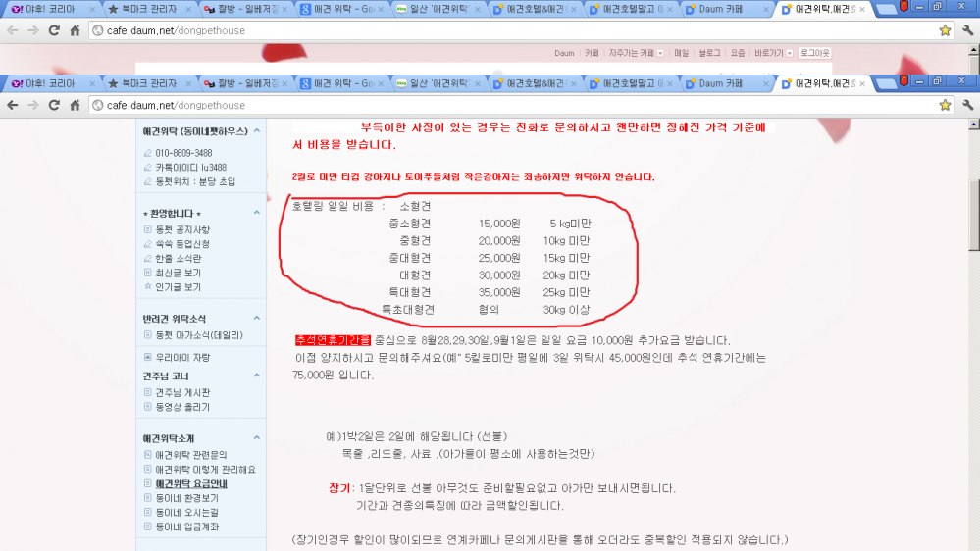Collapse the '견주님 코너' sidebar section
The height and width of the screenshot is (551, 980).
tap(257, 376)
